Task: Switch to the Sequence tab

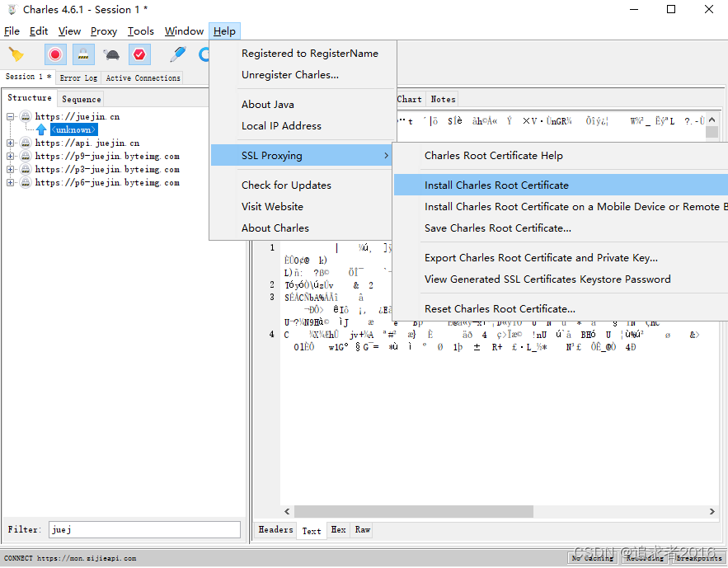Action: [82, 99]
